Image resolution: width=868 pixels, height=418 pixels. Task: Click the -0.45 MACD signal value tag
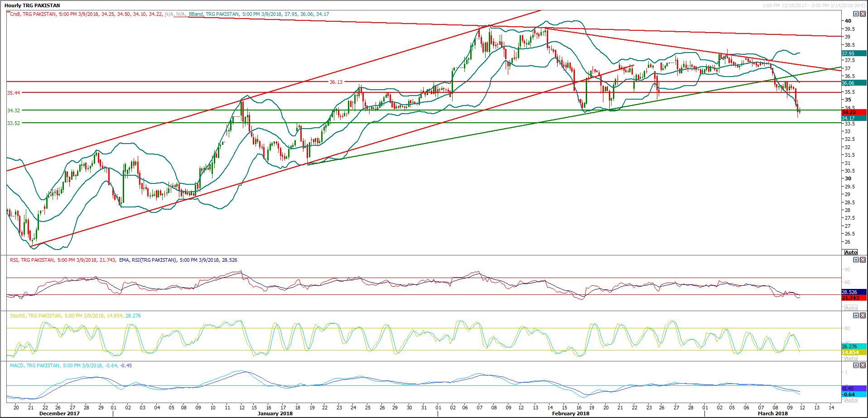[854, 389]
